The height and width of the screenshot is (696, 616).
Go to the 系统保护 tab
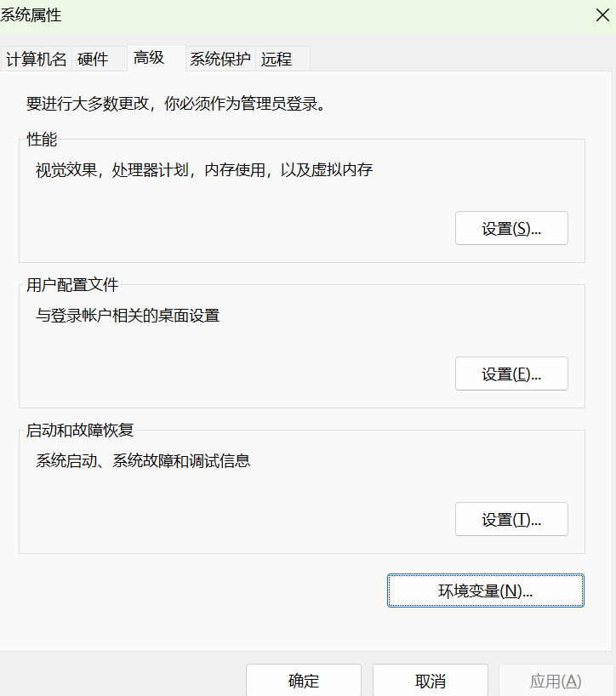tap(220, 59)
